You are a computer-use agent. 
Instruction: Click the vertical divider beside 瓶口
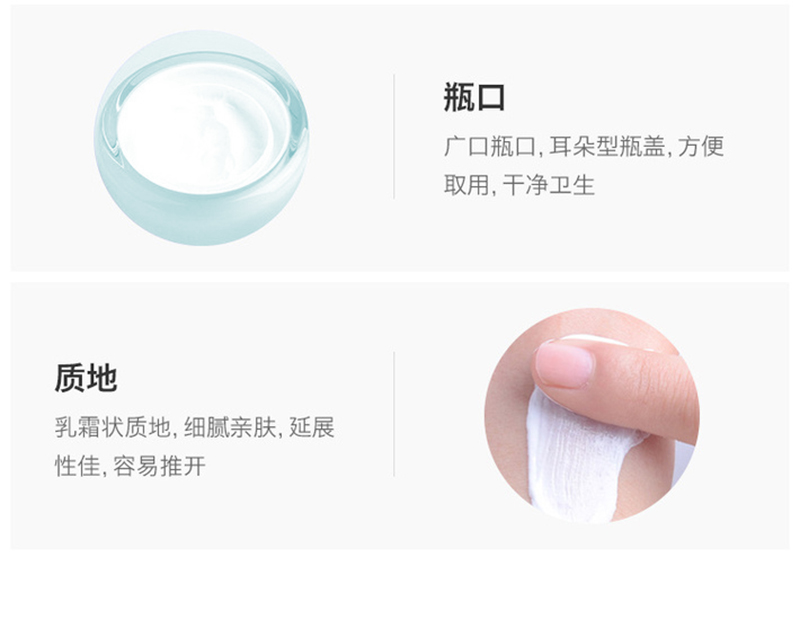point(394,137)
